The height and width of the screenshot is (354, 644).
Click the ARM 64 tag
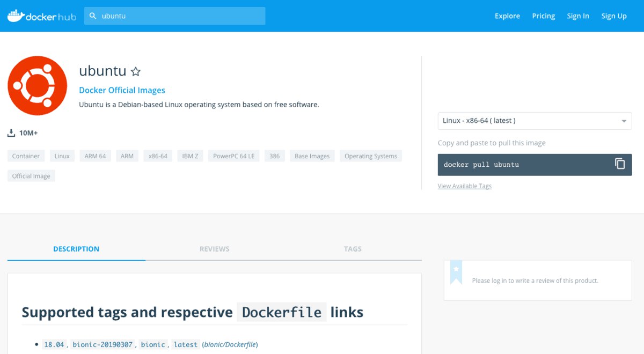96,156
